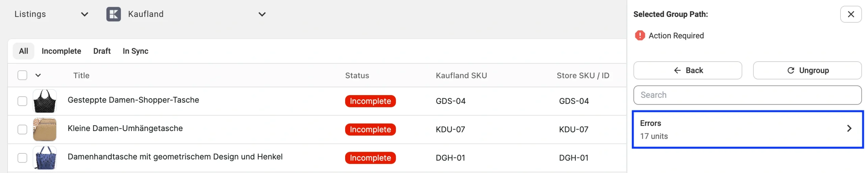Open the beige crossbody bag product image
Image resolution: width=868 pixels, height=173 pixels.
(x=44, y=129)
